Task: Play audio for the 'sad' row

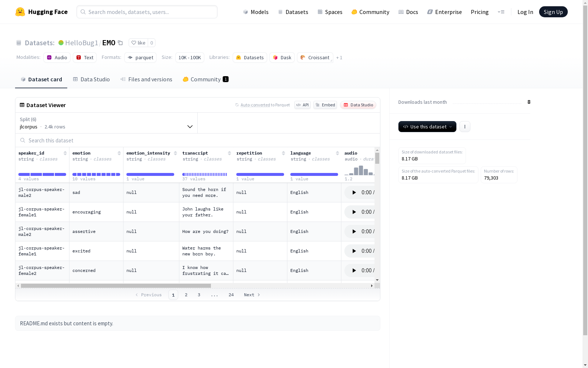Action: click(354, 192)
